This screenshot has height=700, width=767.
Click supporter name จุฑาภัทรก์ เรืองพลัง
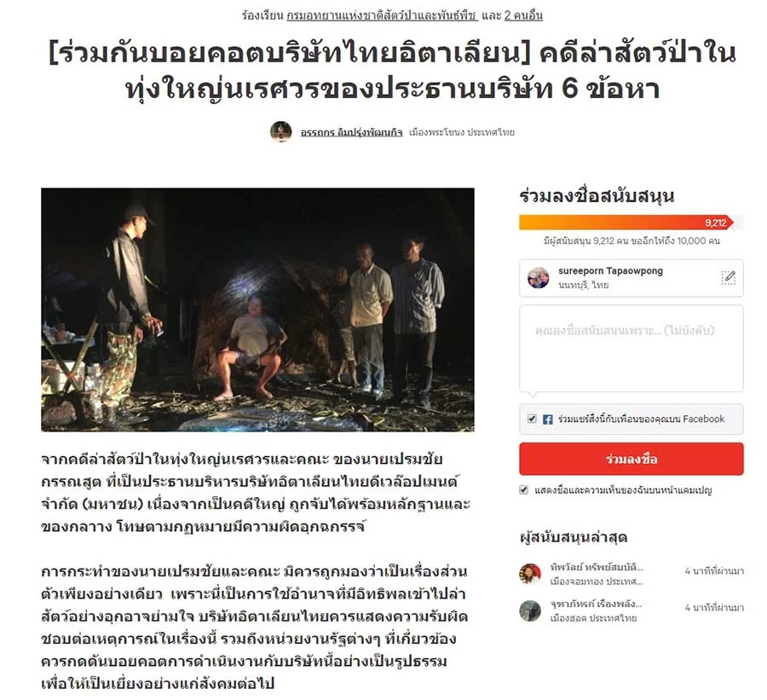click(596, 604)
